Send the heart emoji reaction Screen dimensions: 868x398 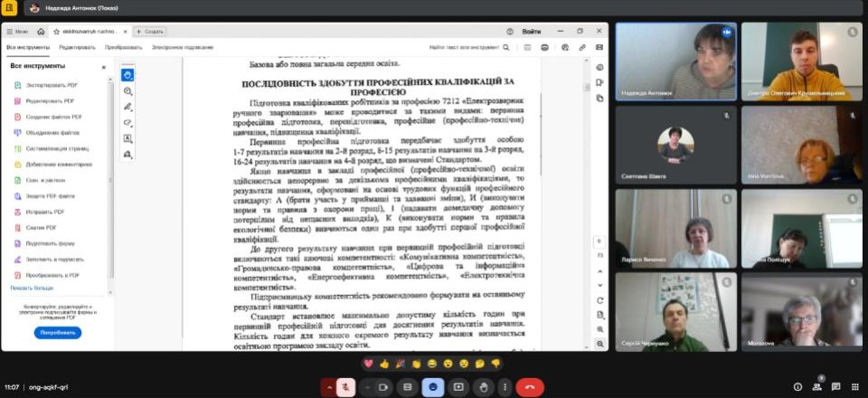(368, 363)
